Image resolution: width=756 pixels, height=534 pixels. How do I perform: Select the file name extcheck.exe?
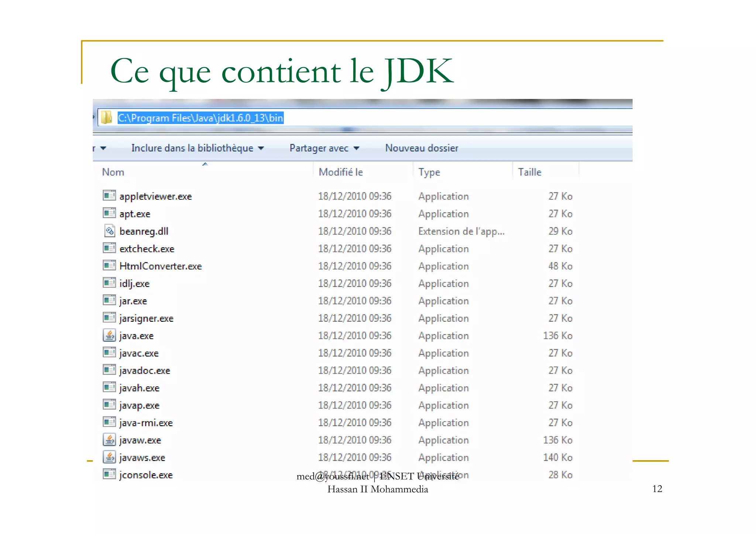tap(147, 249)
